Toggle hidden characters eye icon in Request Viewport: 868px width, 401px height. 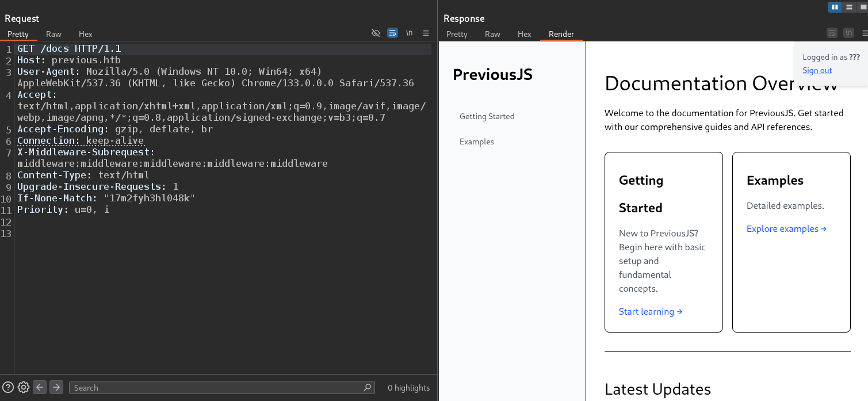point(376,33)
